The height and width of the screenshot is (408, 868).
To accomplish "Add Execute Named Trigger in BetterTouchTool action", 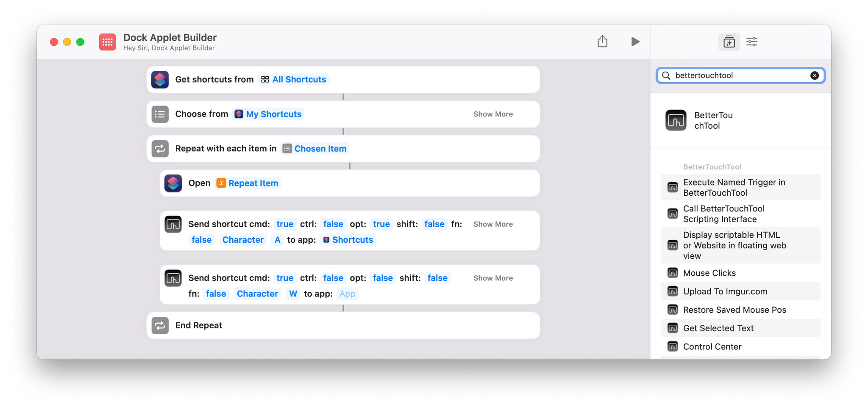I will (740, 187).
